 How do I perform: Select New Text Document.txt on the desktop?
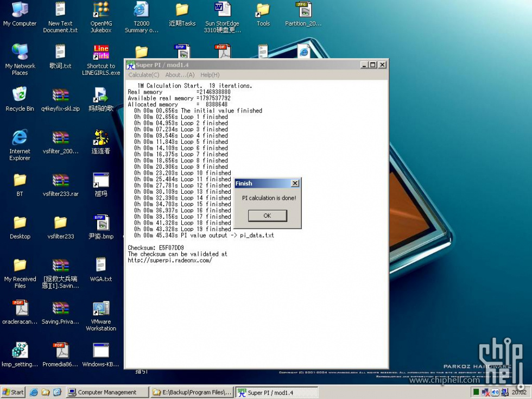(60, 17)
